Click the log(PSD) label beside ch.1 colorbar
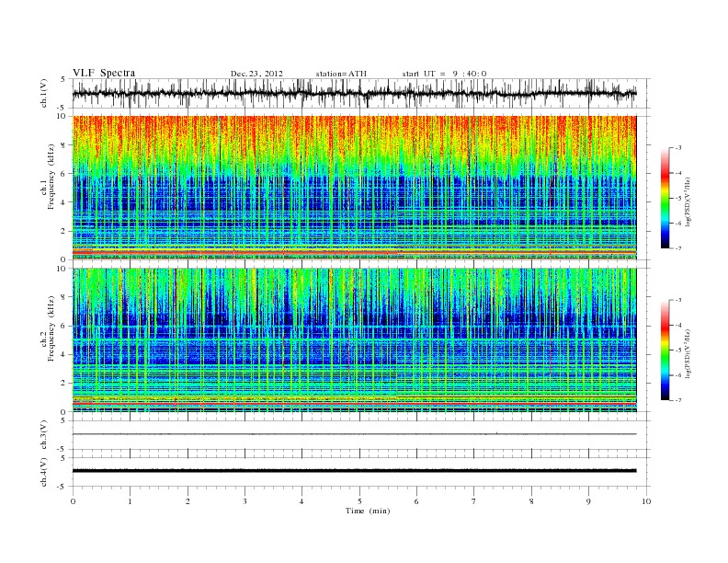728x563 pixels. point(688,202)
